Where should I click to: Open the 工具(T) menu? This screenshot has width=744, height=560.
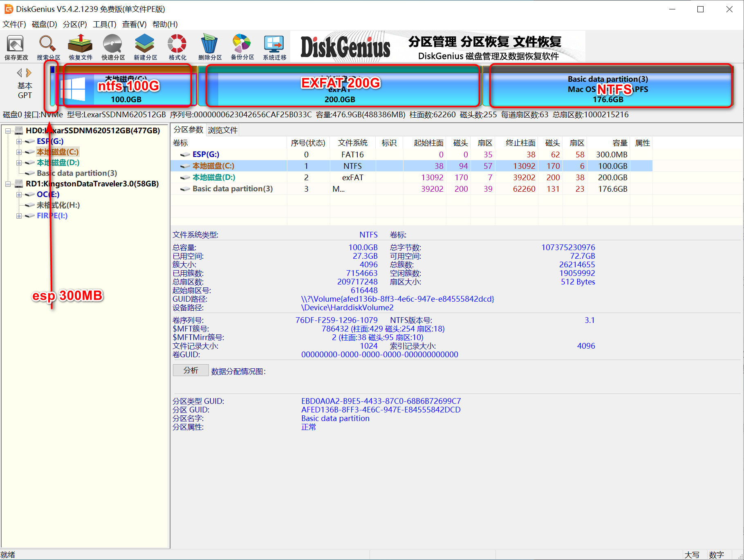105,25
